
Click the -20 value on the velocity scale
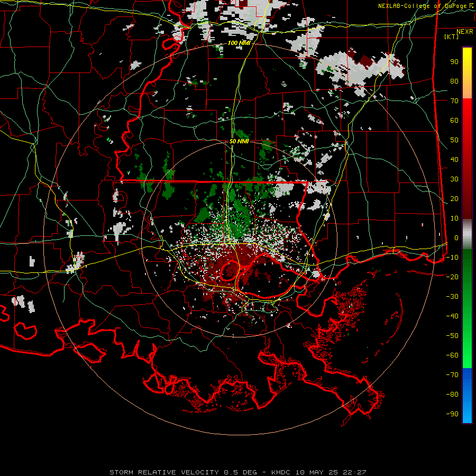point(452,277)
